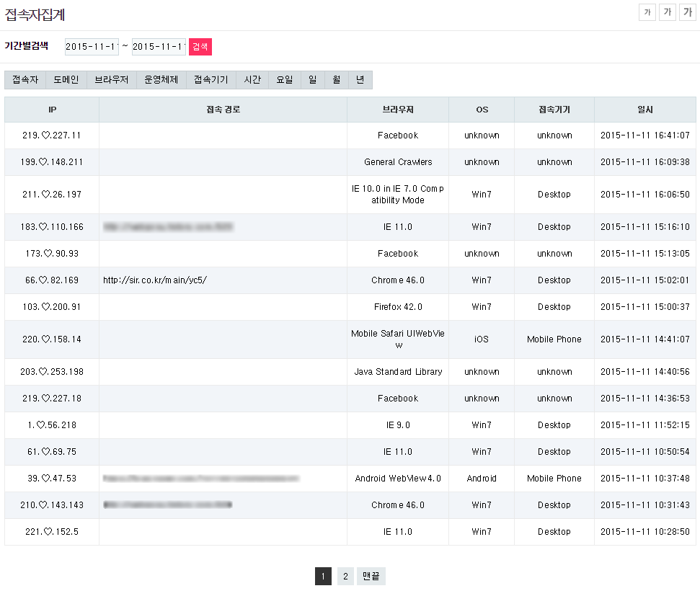
Task: Open the 접속자 tab
Action: [25, 80]
